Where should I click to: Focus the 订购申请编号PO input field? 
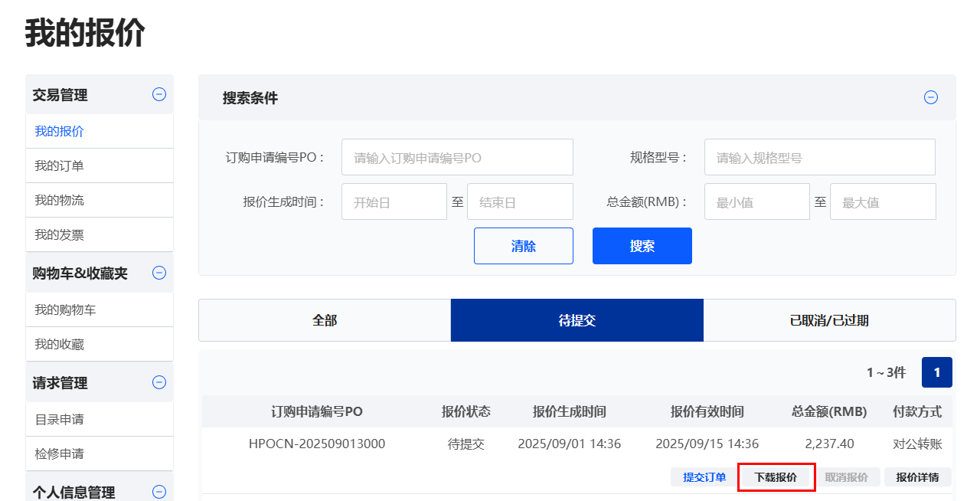click(x=457, y=157)
